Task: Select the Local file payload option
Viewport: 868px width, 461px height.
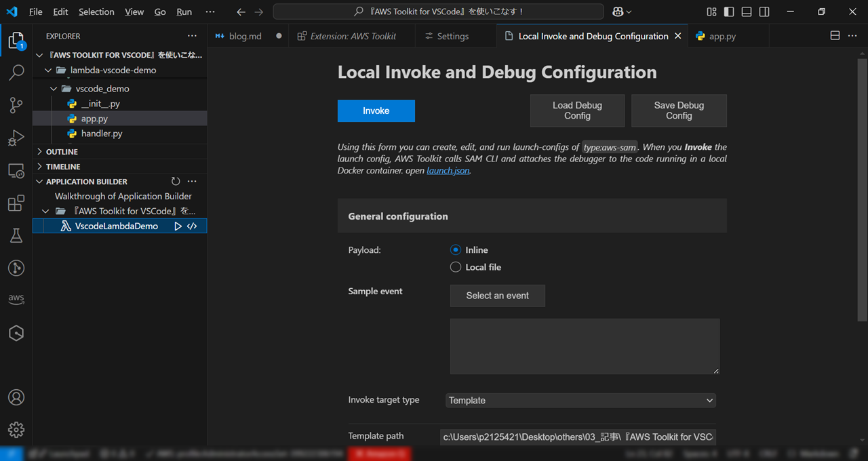Action: [x=455, y=266]
